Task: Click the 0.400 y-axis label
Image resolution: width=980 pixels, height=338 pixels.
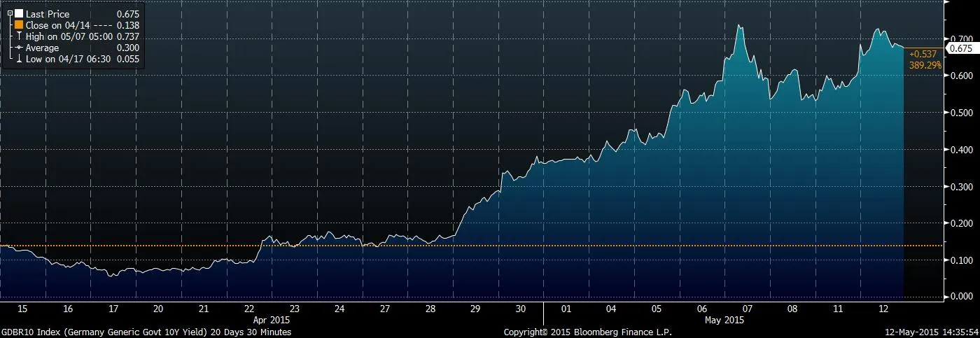Action: coord(960,149)
